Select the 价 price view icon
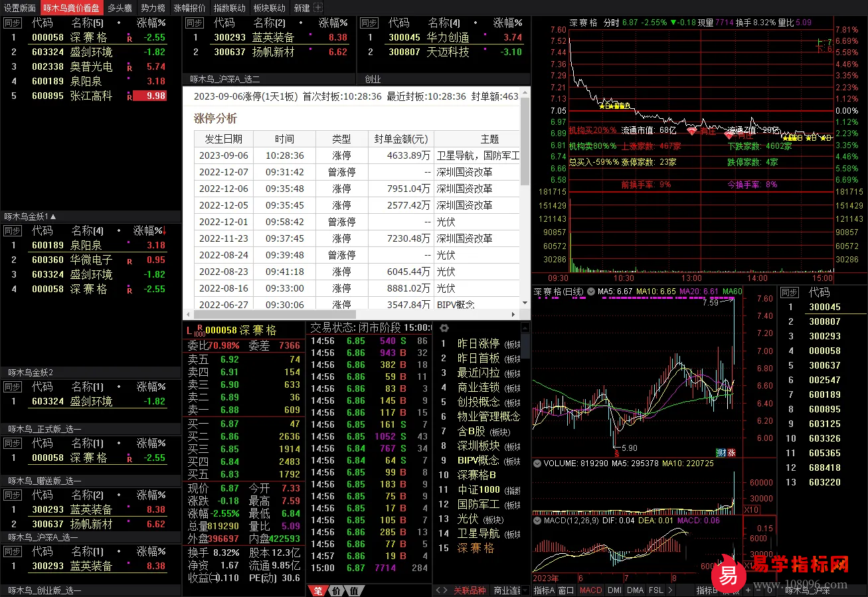868x597 pixels. point(336,590)
